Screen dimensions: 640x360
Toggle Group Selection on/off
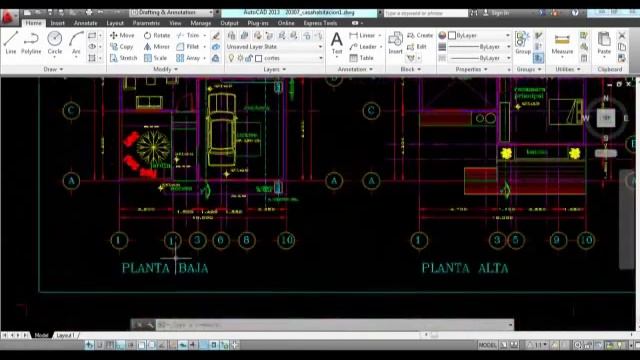pos(538,58)
